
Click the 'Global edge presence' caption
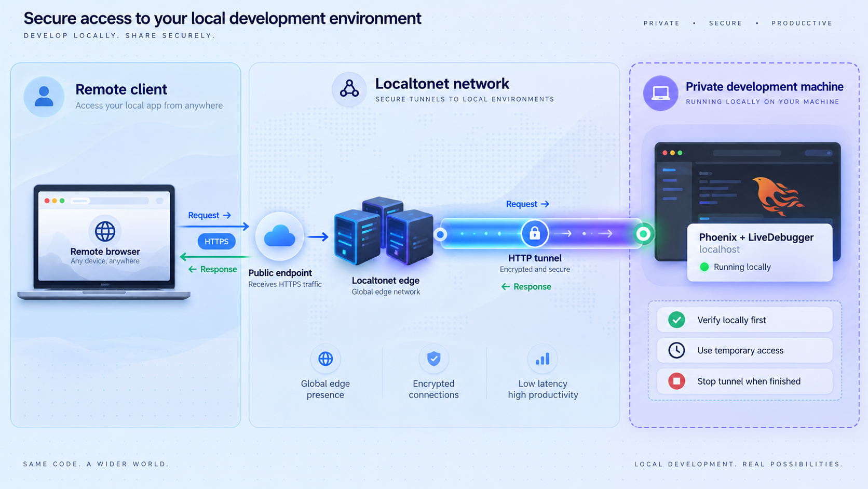[x=325, y=389]
